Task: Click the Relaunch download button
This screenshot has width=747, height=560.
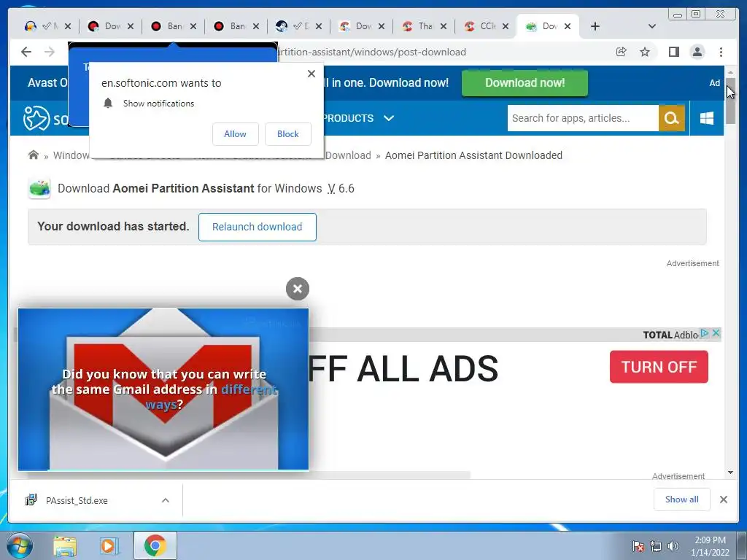Action: [x=258, y=227]
